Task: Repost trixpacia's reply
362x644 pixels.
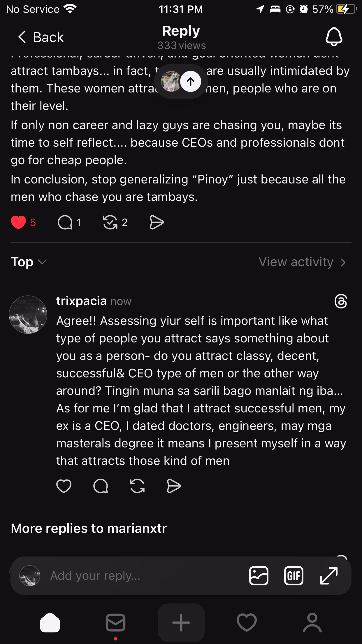Action: 137,486
